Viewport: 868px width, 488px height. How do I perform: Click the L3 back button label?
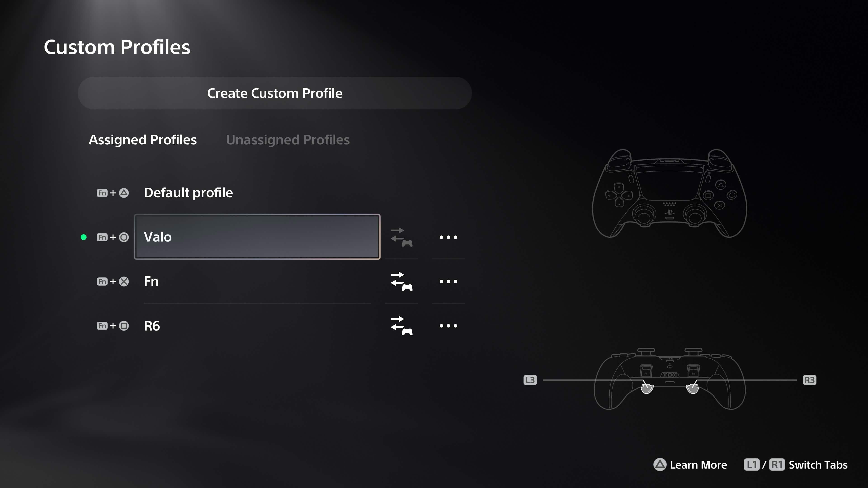(x=530, y=380)
